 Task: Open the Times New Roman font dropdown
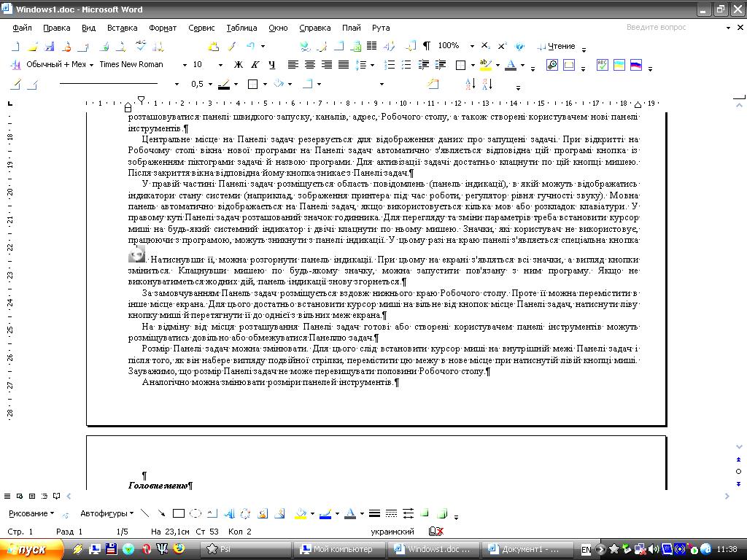[185, 65]
